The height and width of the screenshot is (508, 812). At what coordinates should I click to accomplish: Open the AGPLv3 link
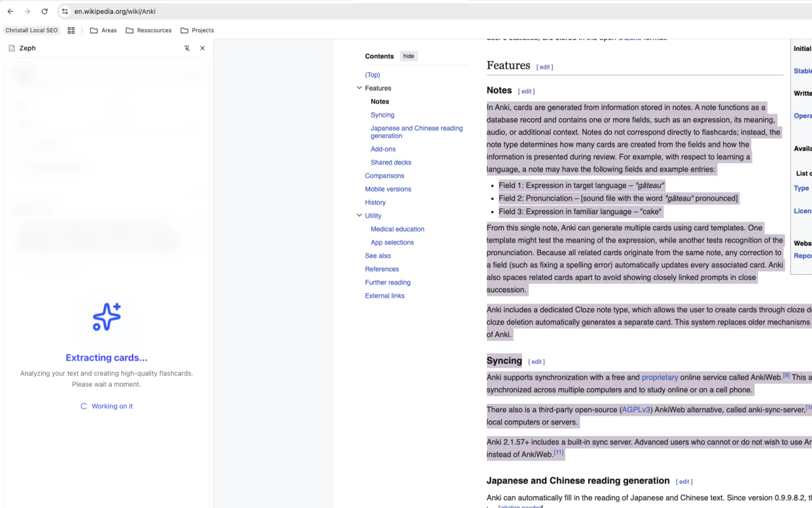click(636, 410)
